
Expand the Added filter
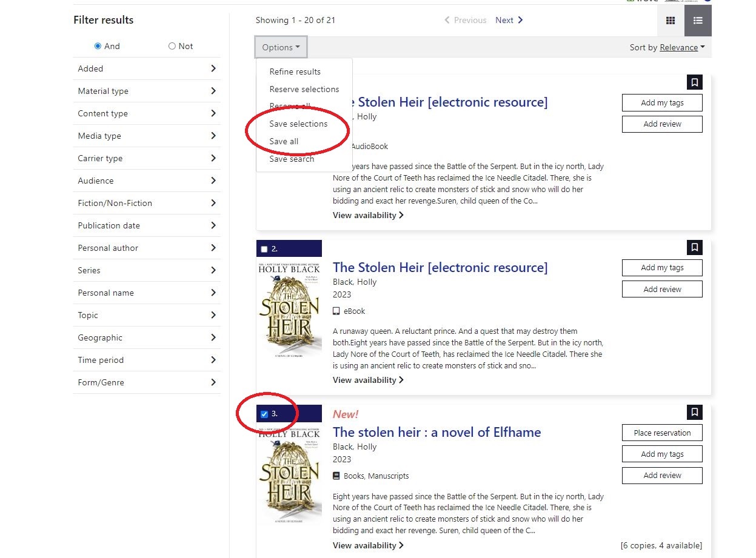click(147, 68)
